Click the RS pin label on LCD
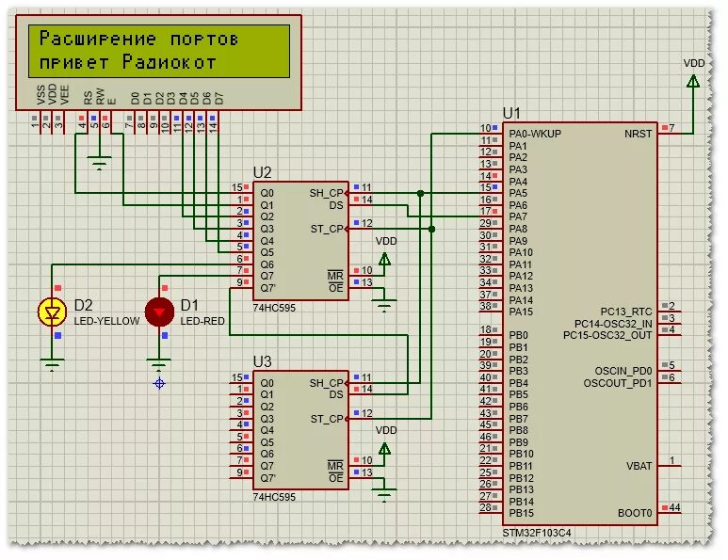The width and height of the screenshot is (728, 560). (88, 98)
